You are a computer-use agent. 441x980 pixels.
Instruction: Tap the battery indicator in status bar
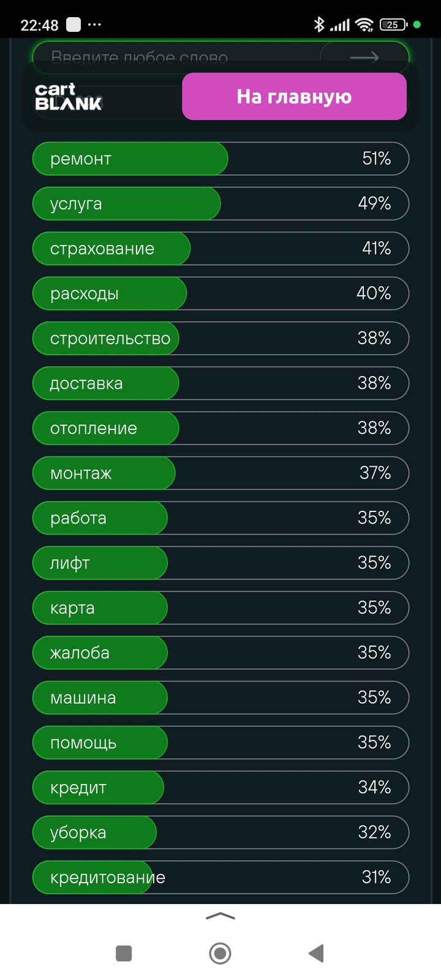[x=393, y=24]
